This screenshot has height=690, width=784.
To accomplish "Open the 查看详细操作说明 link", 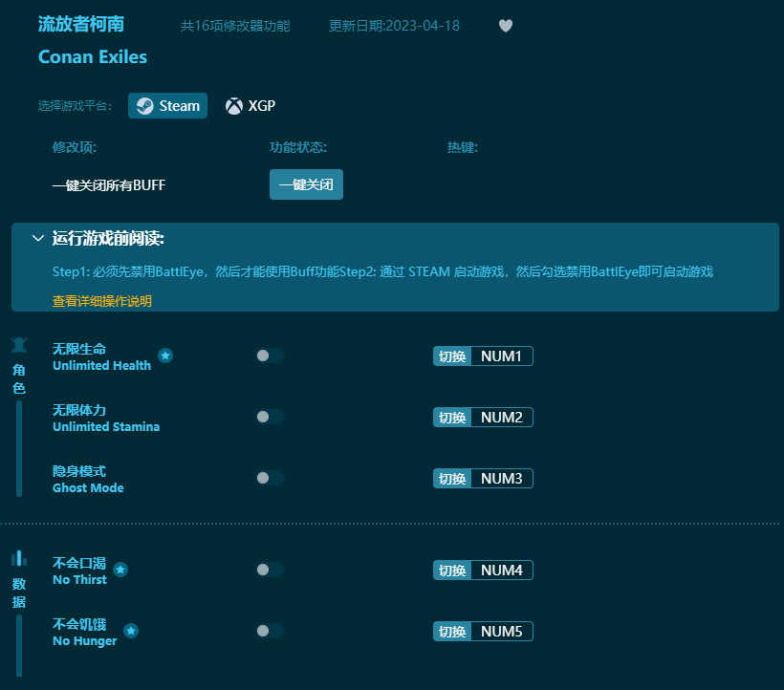I will 102,301.
